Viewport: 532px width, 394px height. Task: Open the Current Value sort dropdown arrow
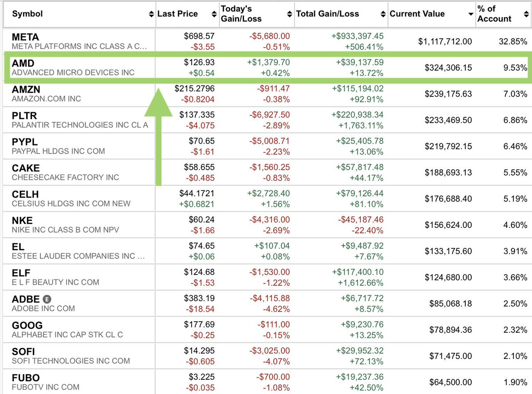[x=471, y=14]
